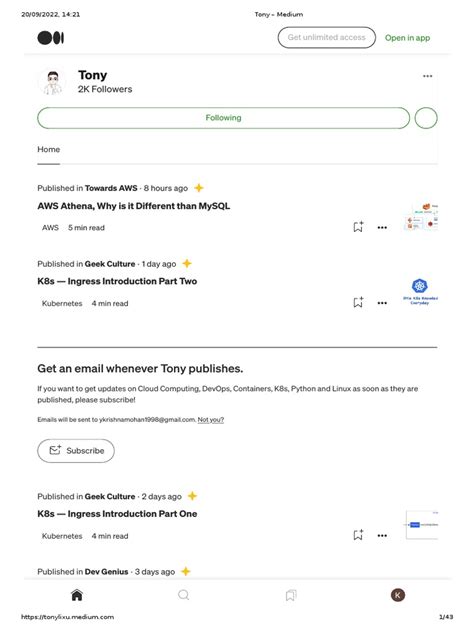Click the Not you? link
Image resolution: width=474 pixels, height=632 pixels.
pos(210,420)
